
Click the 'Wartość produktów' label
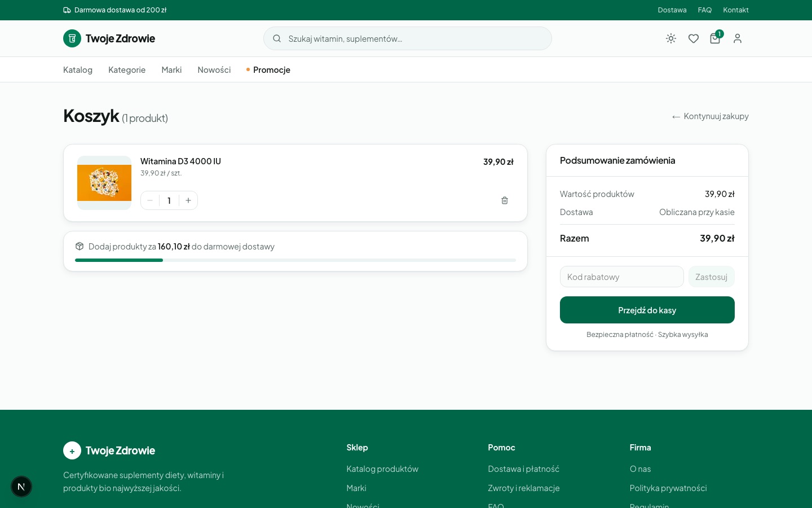click(597, 194)
